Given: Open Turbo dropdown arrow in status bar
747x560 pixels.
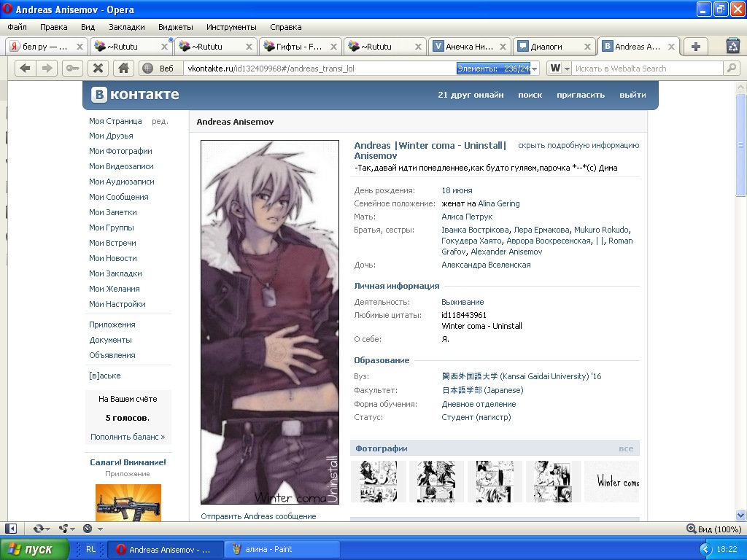Looking at the screenshot, I should point(100,529).
